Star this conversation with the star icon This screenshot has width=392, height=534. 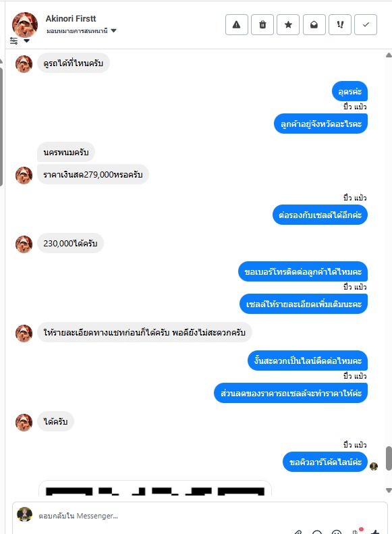tap(288, 24)
